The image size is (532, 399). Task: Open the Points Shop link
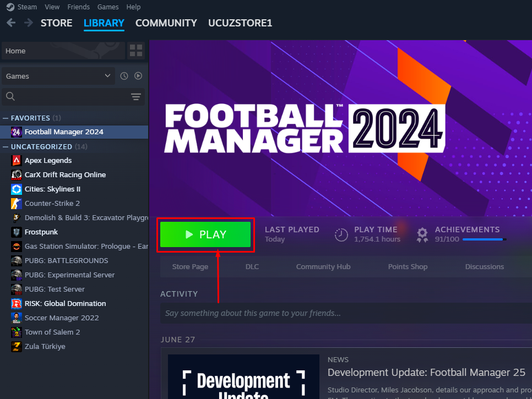coord(408,267)
